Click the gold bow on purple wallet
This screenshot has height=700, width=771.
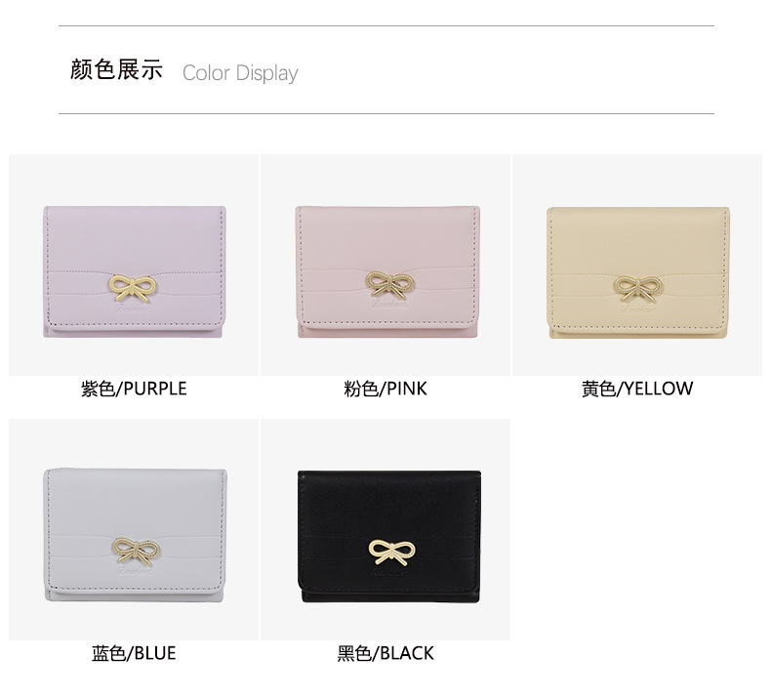(131, 287)
